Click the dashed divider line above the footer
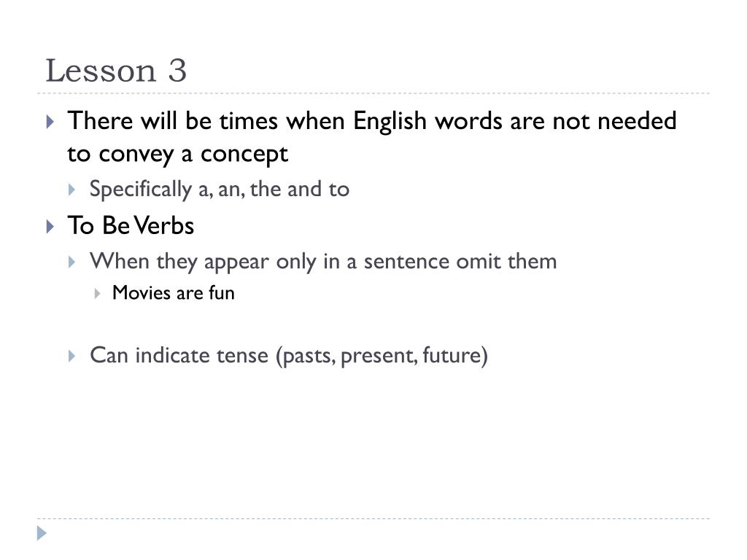This screenshot has height=560, width=747. click(373, 518)
